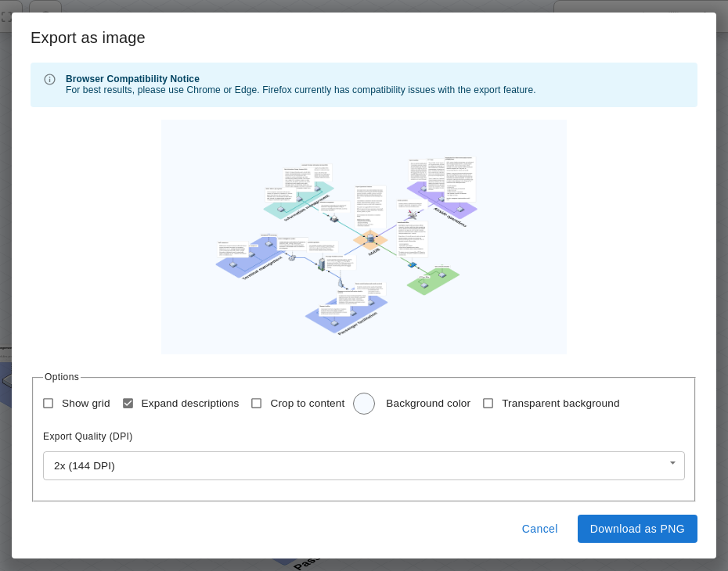Enable Transparent background checkbox
This screenshot has width=728, height=571.
coord(488,404)
